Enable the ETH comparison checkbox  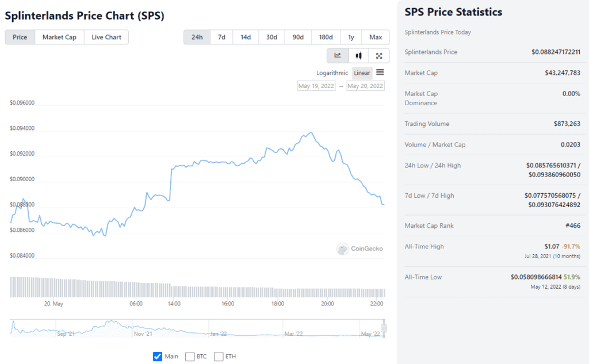tap(219, 356)
